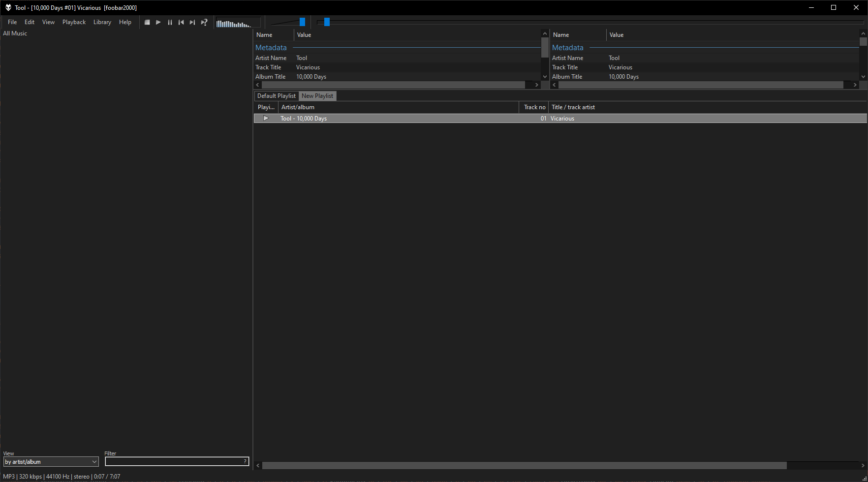
Task: Click the scroll-down arrow of the left properties panel
Action: pos(545,77)
